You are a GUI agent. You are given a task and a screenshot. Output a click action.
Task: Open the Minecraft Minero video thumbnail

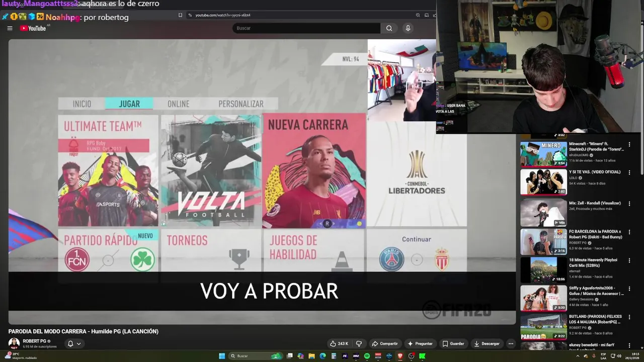click(x=543, y=154)
